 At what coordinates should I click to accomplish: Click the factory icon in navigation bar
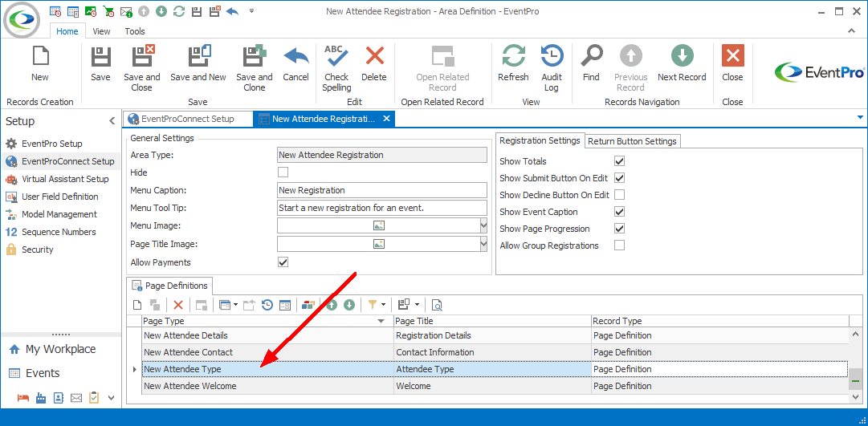tap(40, 397)
